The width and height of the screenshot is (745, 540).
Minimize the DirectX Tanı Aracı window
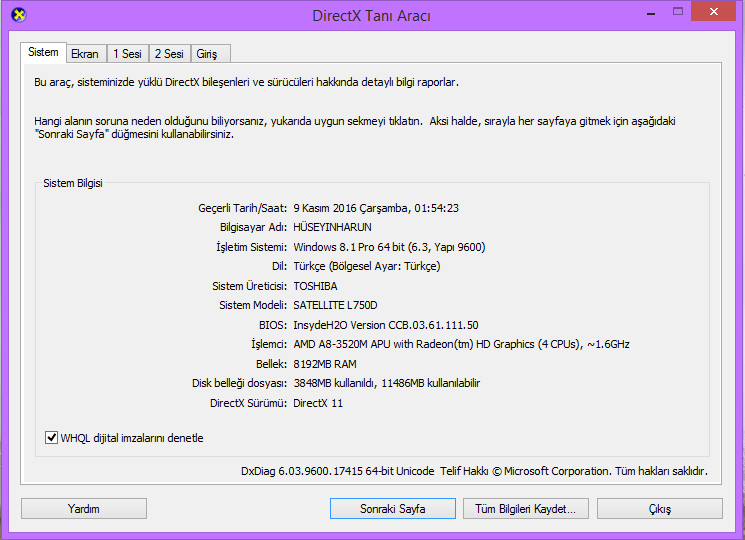(x=651, y=13)
